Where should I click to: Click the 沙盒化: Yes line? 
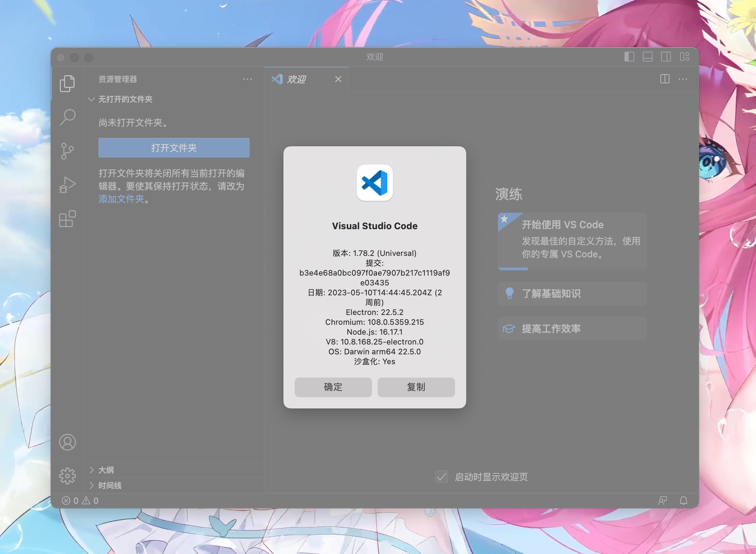pyautogui.click(x=374, y=361)
